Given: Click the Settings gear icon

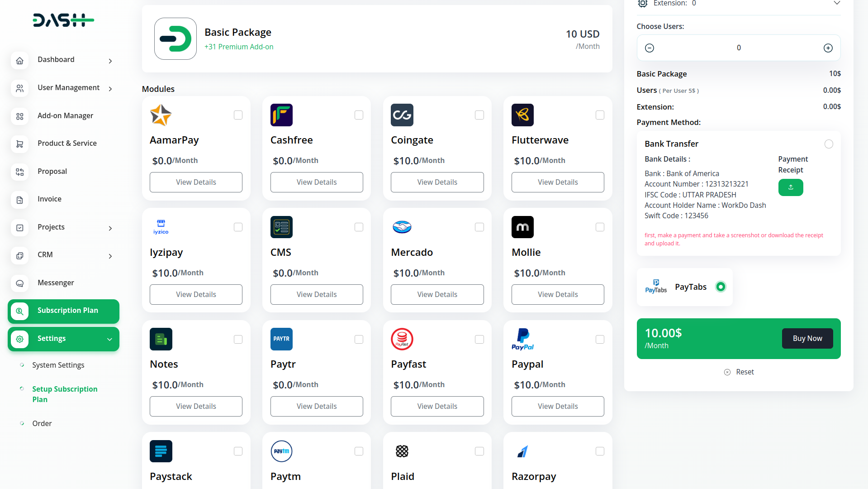Looking at the screenshot, I should click(20, 339).
